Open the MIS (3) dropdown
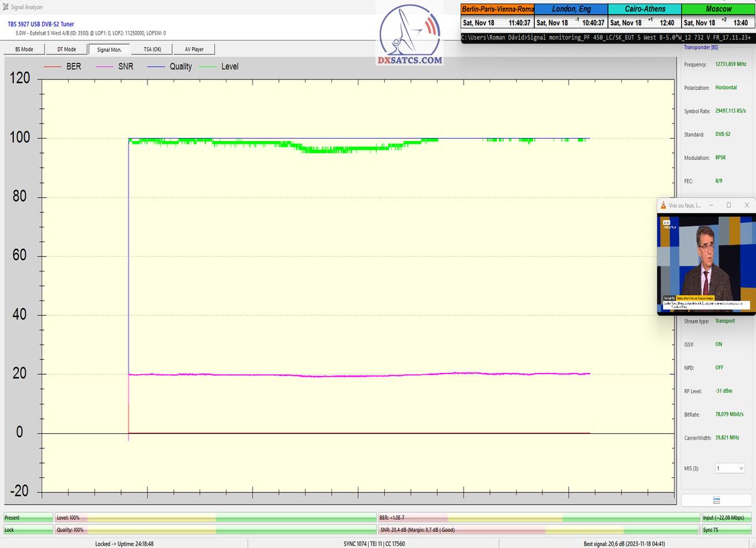Screen dimensions: 756x548 click(x=730, y=468)
